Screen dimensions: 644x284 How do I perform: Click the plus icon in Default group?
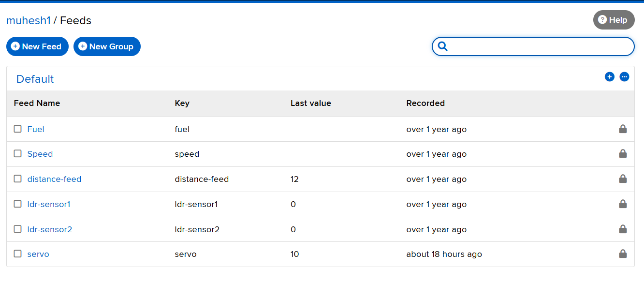610,76
